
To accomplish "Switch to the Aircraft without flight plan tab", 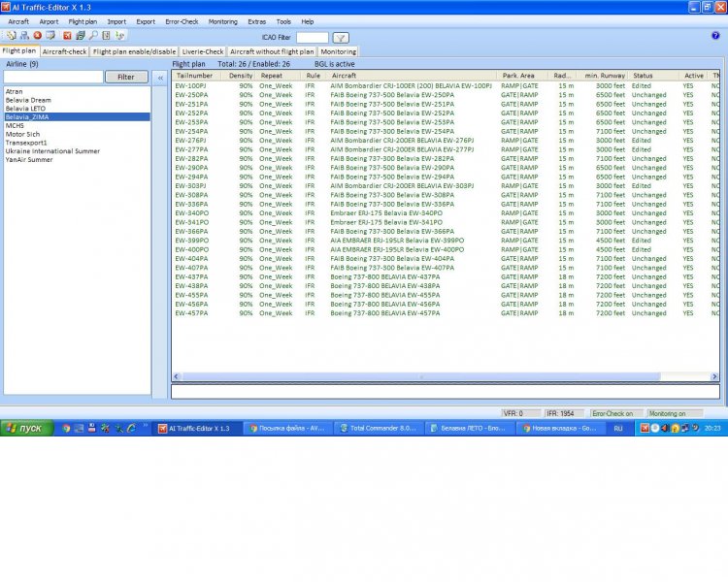I will point(272,51).
